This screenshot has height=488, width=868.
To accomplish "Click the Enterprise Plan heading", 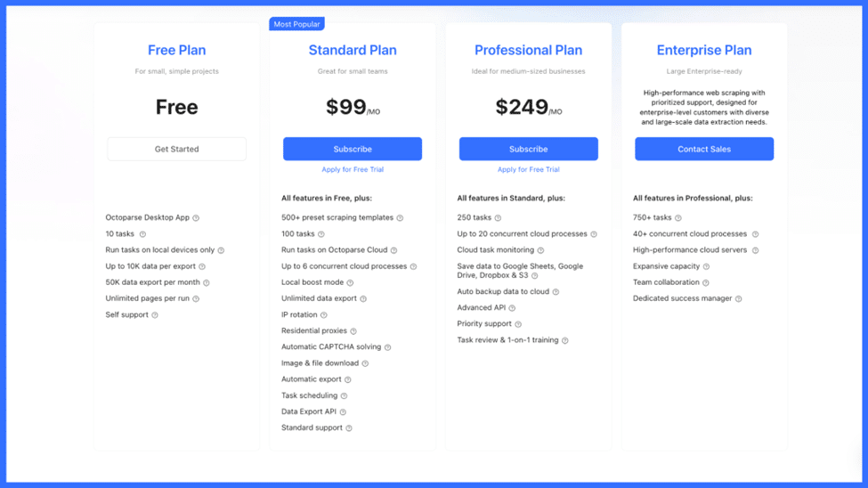I will click(704, 51).
